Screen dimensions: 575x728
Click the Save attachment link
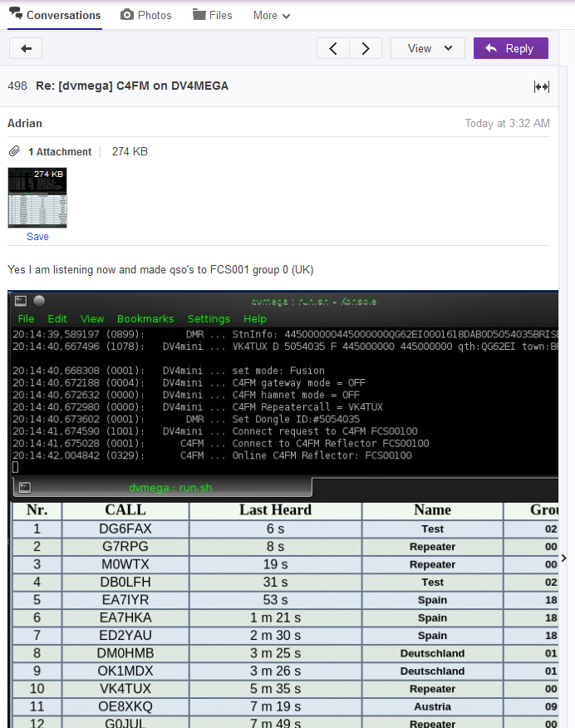coord(37,236)
